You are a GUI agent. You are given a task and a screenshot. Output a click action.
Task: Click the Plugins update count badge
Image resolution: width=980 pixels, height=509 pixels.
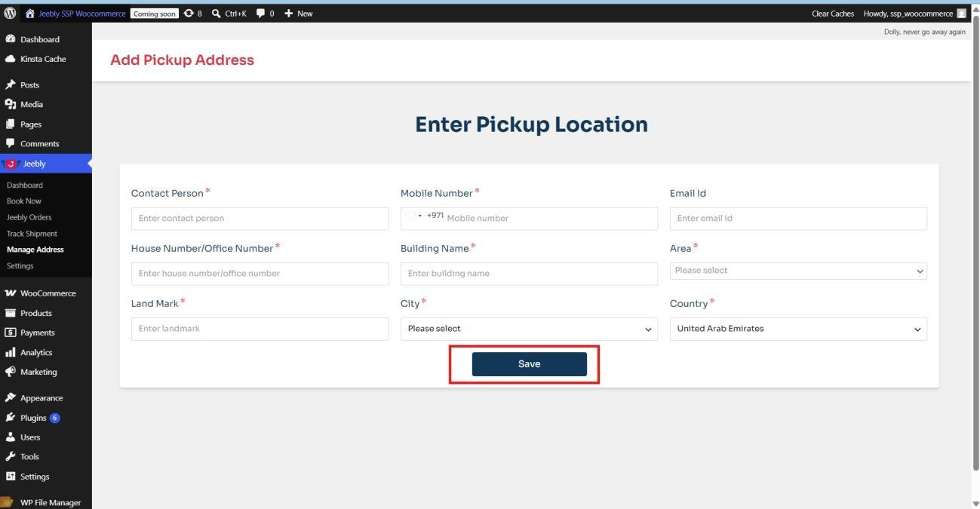(x=55, y=418)
